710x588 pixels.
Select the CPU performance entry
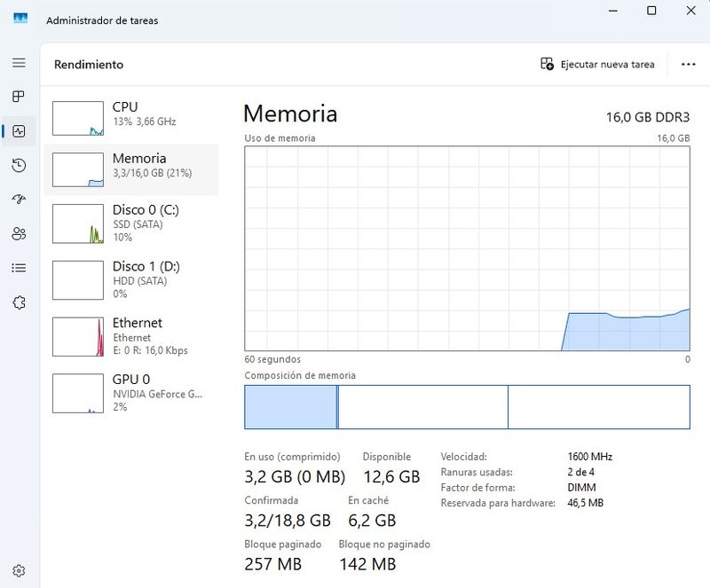(131, 118)
